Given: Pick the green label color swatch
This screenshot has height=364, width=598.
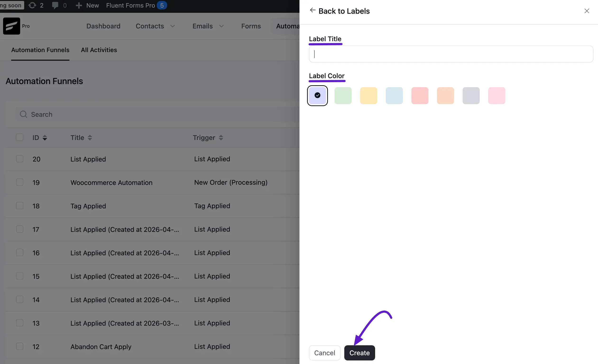Looking at the screenshot, I should coord(343,95).
